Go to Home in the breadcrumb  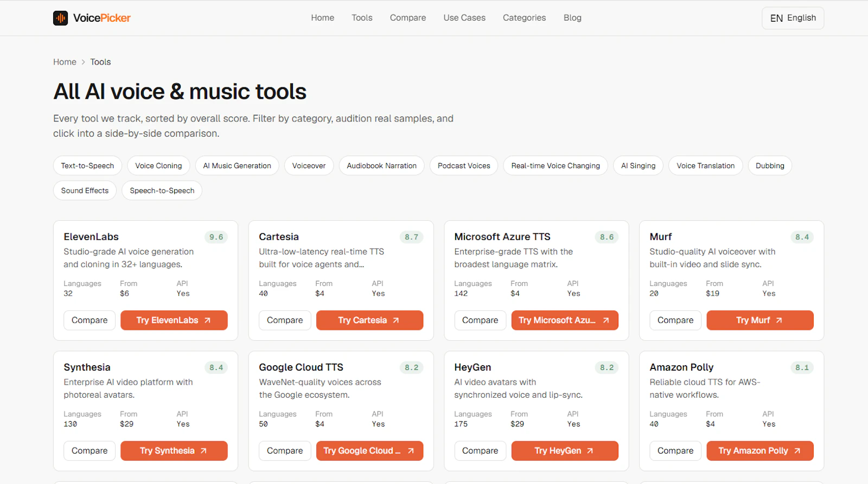click(65, 62)
